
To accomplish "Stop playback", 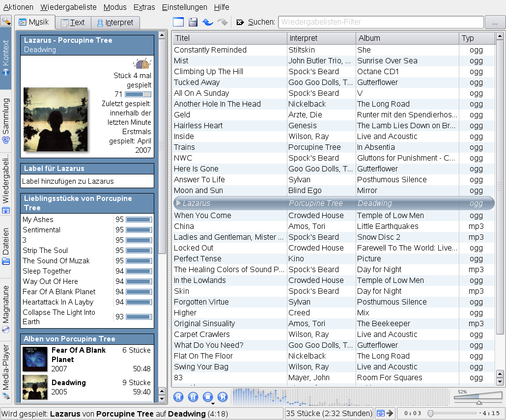I will point(208,396).
